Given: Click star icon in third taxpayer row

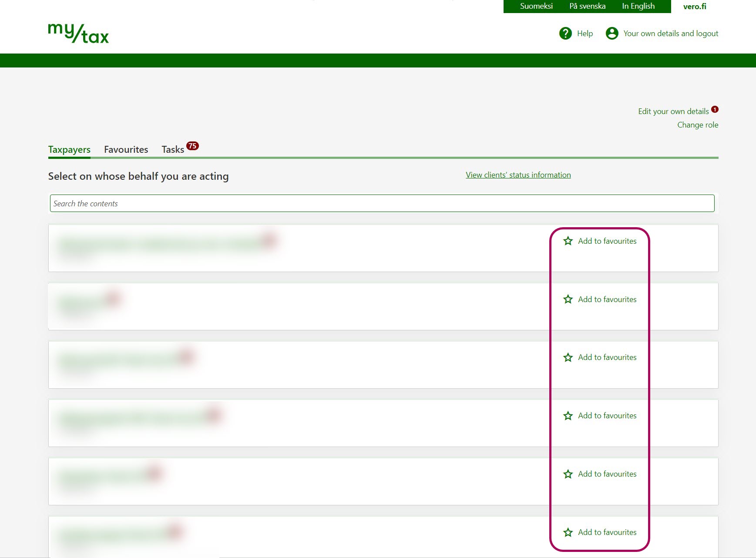Looking at the screenshot, I should 568,357.
